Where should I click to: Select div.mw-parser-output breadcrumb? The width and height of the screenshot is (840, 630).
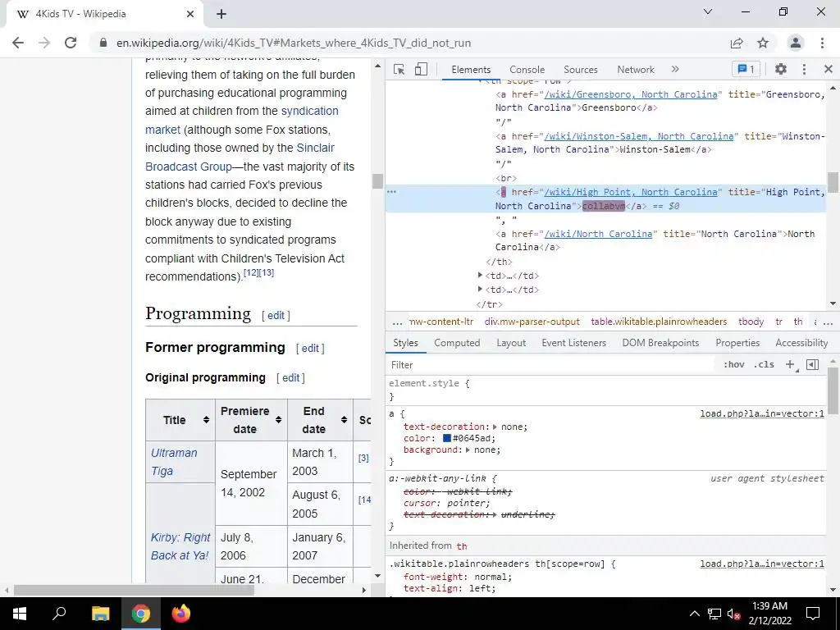click(x=532, y=322)
